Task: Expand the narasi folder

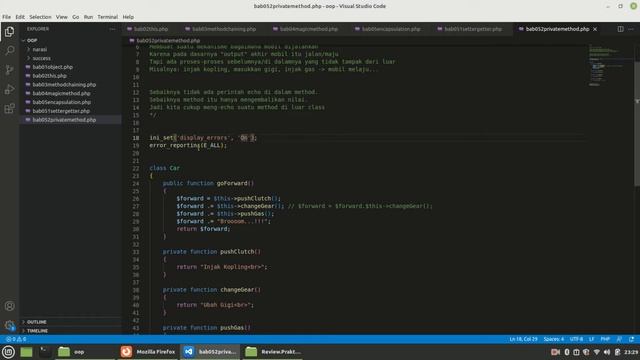Action: [x=40, y=49]
